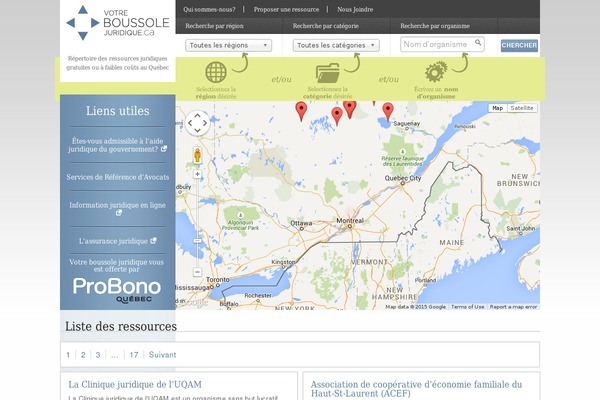Click the search magnifier icon in organisme field
This screenshot has height=400, width=600.
point(478,42)
